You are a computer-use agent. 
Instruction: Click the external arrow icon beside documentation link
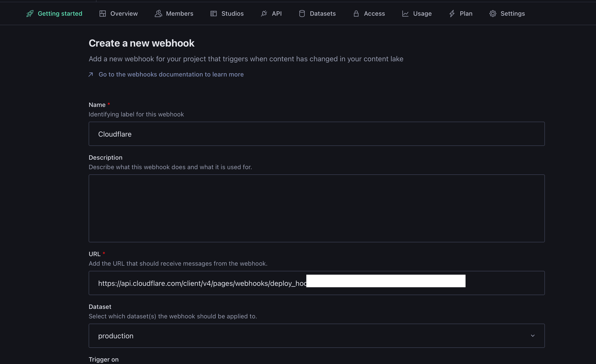click(x=91, y=75)
